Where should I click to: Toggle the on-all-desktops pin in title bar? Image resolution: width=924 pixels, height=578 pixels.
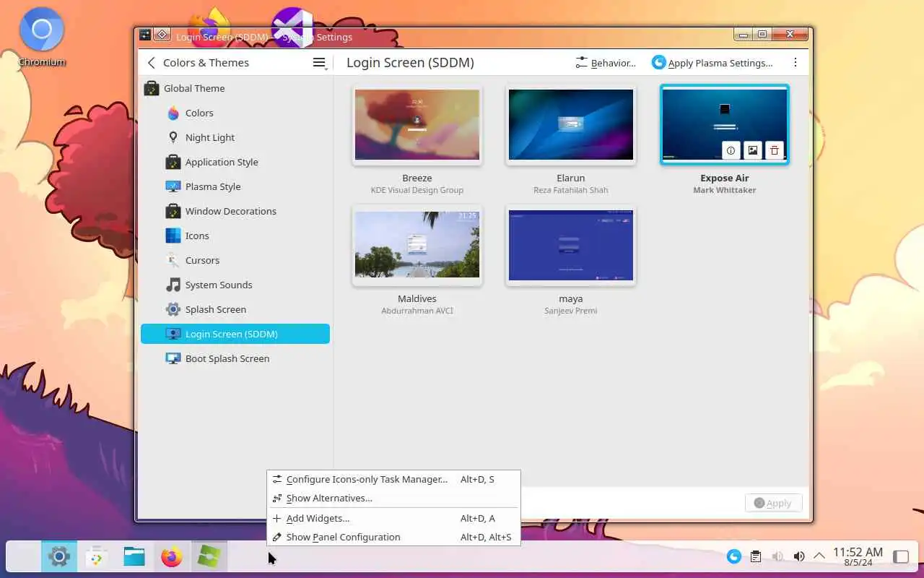162,34
